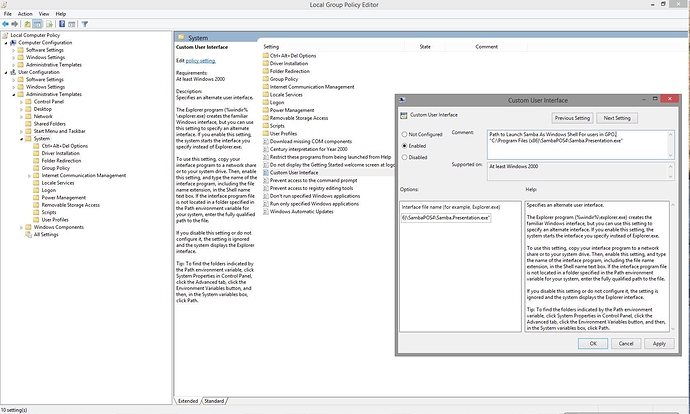690x414 pixels.
Task: Click Custom User Interface policy icon in list
Action: pos(266,172)
